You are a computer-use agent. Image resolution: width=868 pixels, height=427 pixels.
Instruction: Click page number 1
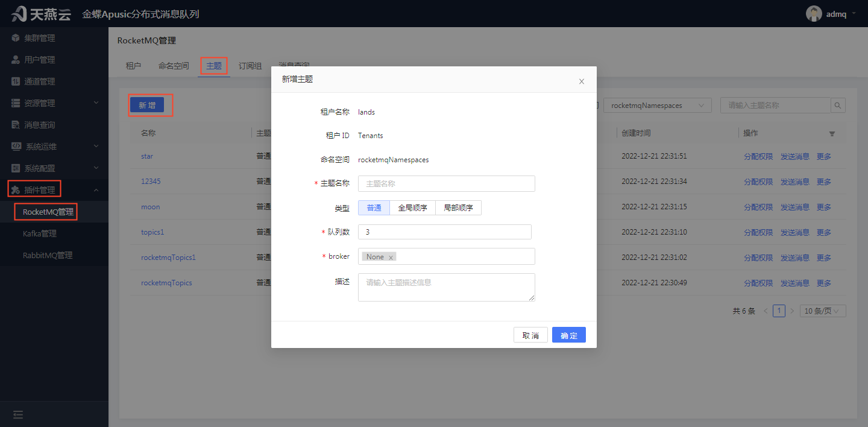779,311
